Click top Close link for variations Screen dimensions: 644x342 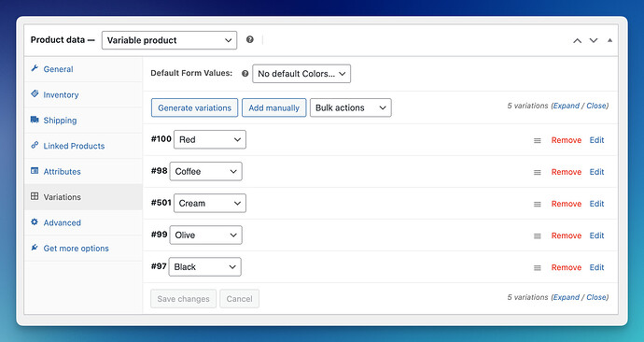(596, 106)
